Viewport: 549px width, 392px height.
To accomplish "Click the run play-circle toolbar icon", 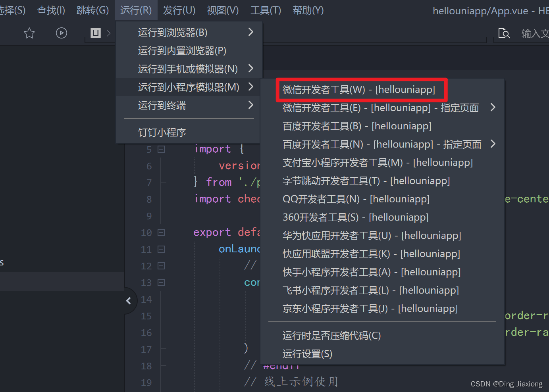I will tap(62, 33).
